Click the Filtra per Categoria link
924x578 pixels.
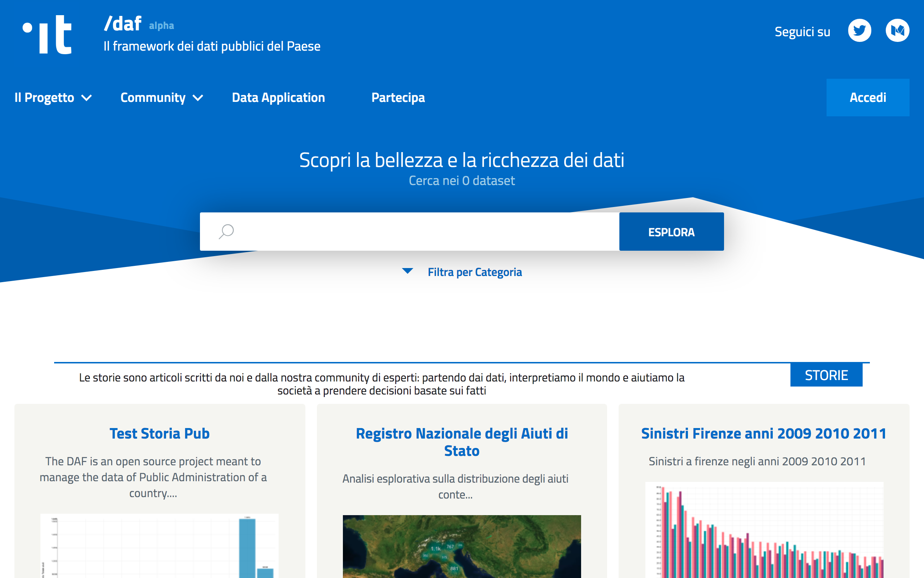pos(475,272)
